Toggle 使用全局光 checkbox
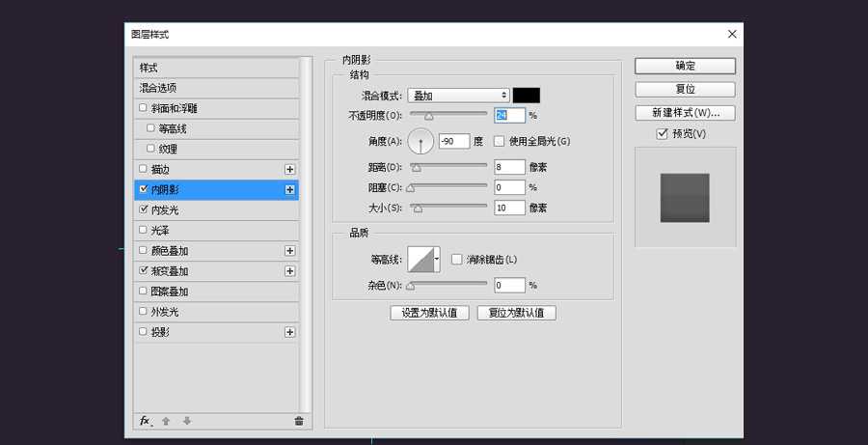The image size is (868, 445). click(x=499, y=141)
